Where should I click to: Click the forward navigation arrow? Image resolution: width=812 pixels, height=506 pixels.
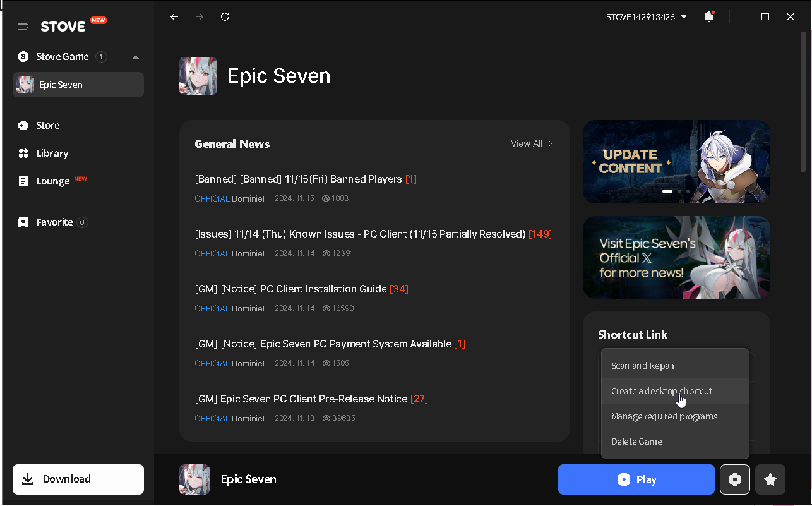coord(200,17)
